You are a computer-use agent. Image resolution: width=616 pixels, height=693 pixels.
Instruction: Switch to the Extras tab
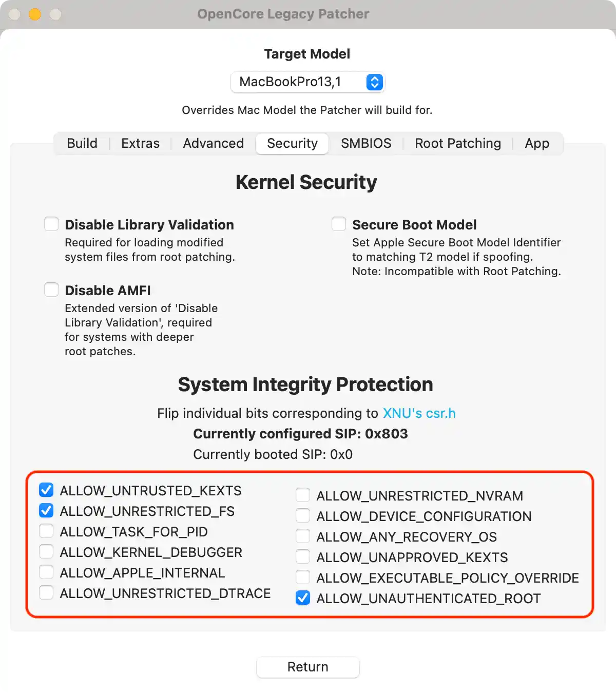(x=140, y=143)
